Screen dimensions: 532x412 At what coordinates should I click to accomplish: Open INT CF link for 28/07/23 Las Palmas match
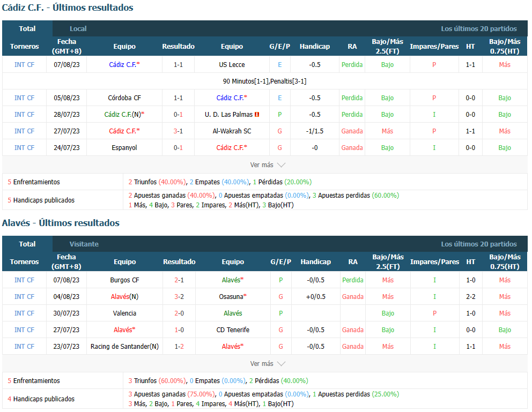25,115
